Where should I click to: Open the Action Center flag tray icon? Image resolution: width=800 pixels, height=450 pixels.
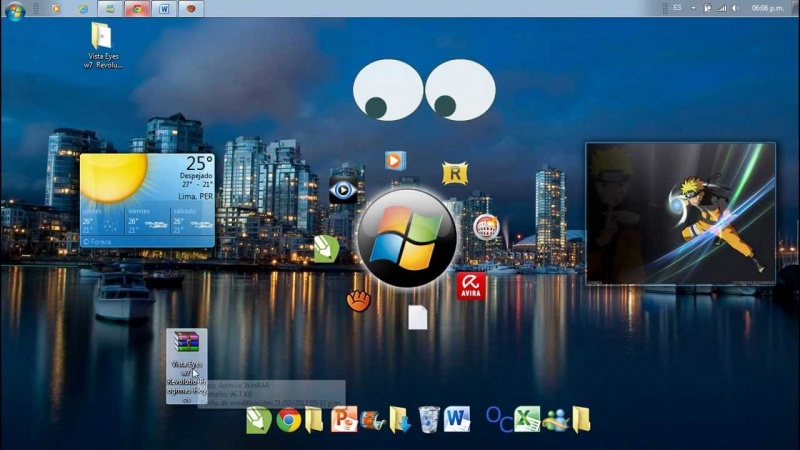pos(707,8)
